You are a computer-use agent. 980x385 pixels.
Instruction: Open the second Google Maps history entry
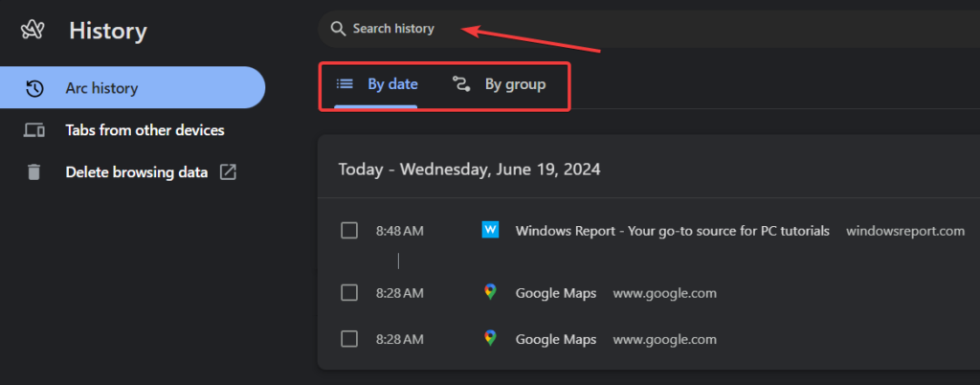pyautogui.click(x=555, y=339)
